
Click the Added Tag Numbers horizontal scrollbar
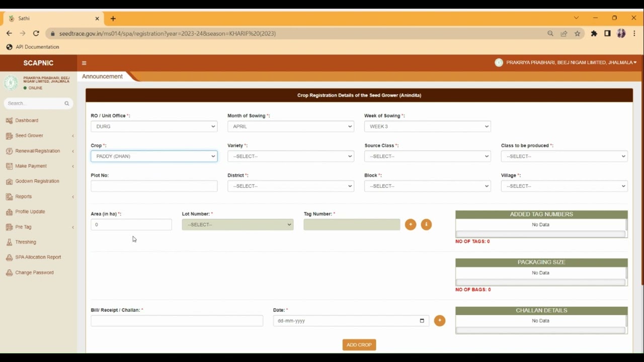click(x=540, y=234)
